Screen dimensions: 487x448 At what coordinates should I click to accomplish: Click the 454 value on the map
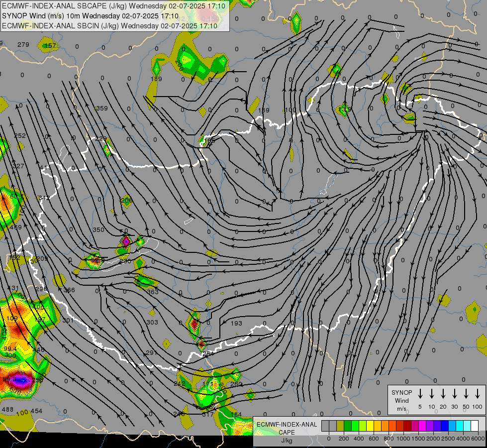[36, 411]
